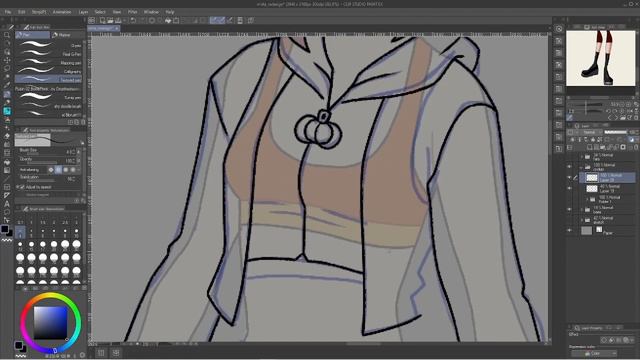
Task: Click the Navigator preview thumbnail
Action: pos(600,58)
